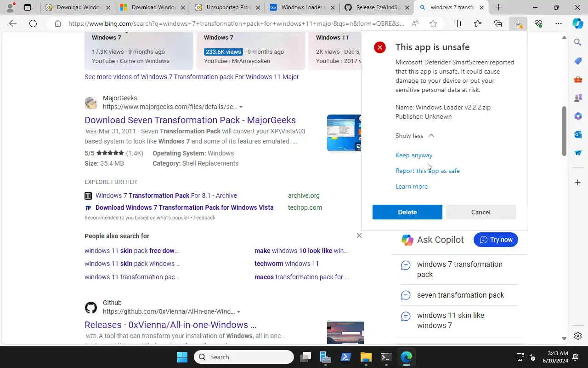Search windows 11 skin pack free download
Image resolution: width=588 pixels, height=368 pixels.
[x=131, y=251]
